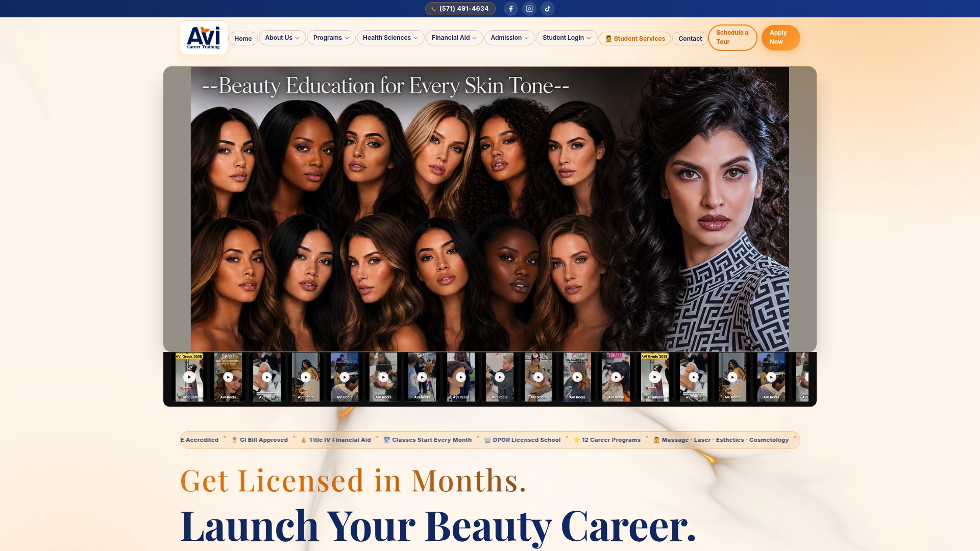Screen dimensions: 980x551
Task: Open the Instagram social icon
Action: click(x=529, y=9)
